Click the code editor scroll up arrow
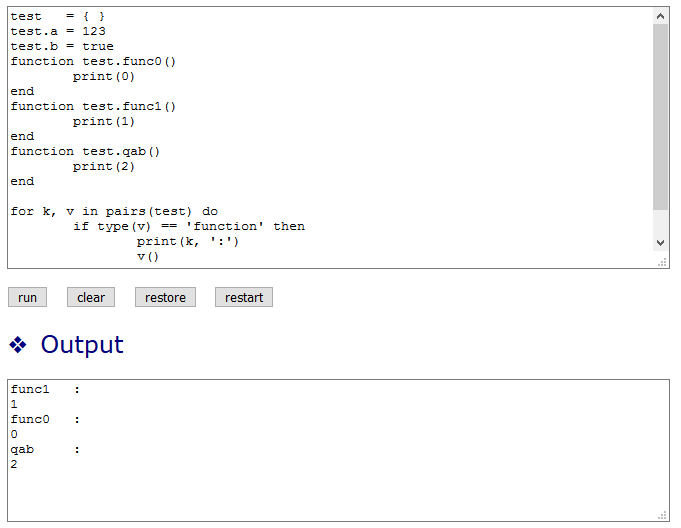This screenshot has height=528, width=681. [660, 16]
